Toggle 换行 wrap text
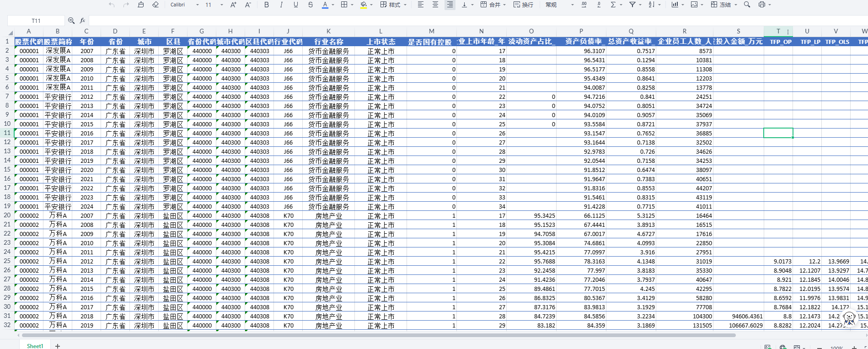This screenshot has height=349, width=868. pyautogui.click(x=523, y=5)
